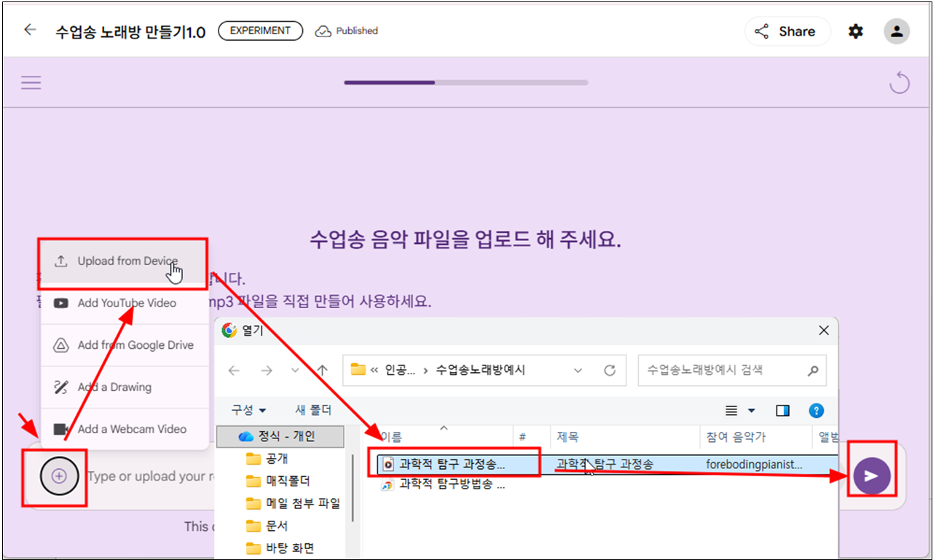Open the 구성 dropdown menu
Screen dimensions: 936x560
(x=249, y=411)
